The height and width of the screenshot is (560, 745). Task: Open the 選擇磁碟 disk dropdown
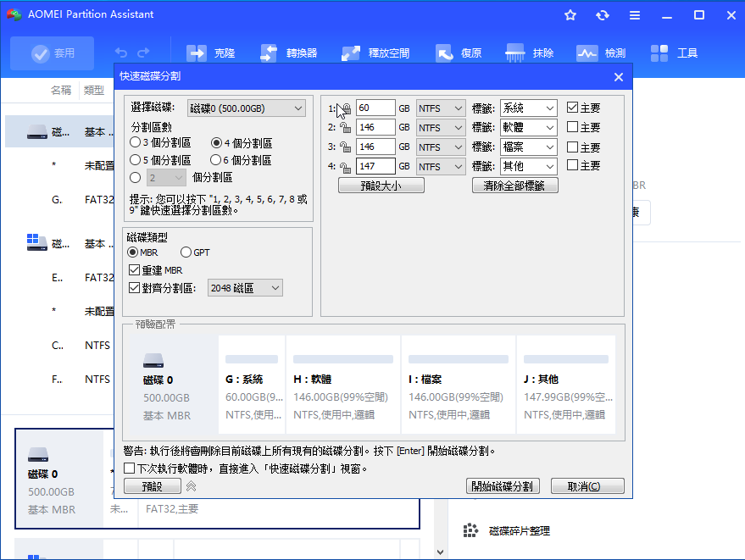click(x=246, y=108)
